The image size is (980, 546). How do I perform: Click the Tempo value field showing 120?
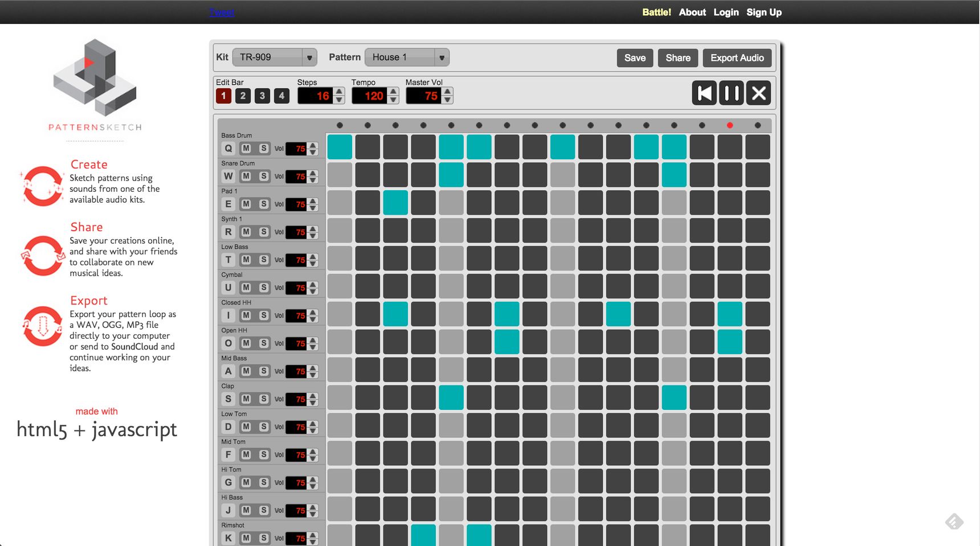pos(370,96)
